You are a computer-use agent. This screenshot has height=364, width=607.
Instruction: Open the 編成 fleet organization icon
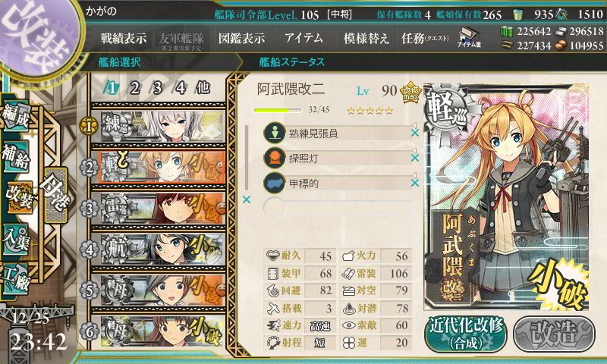point(16,116)
